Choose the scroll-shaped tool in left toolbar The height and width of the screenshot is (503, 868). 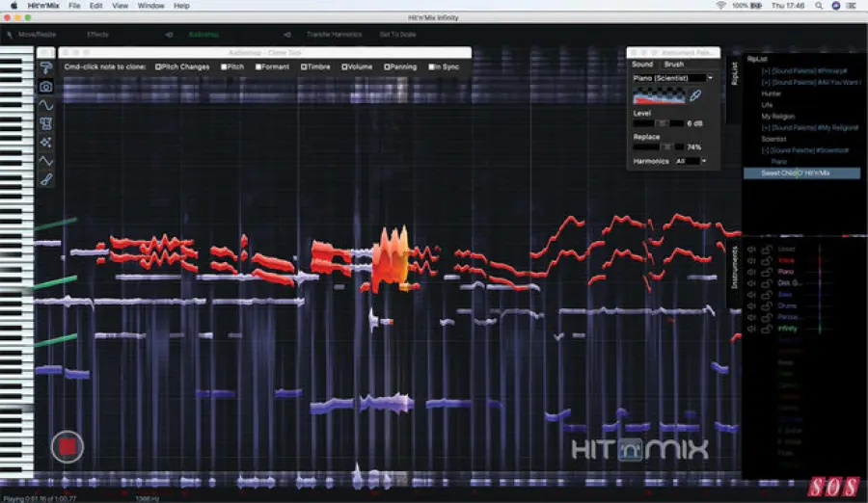46,123
